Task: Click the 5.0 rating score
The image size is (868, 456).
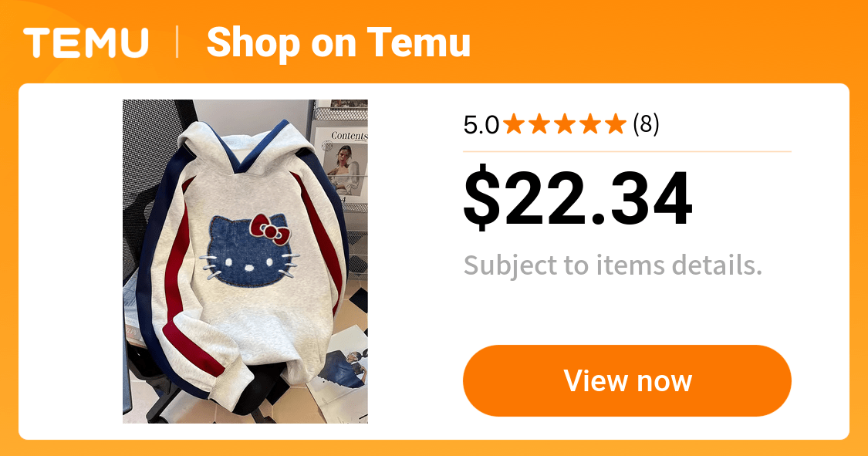Action: pyautogui.click(x=481, y=125)
